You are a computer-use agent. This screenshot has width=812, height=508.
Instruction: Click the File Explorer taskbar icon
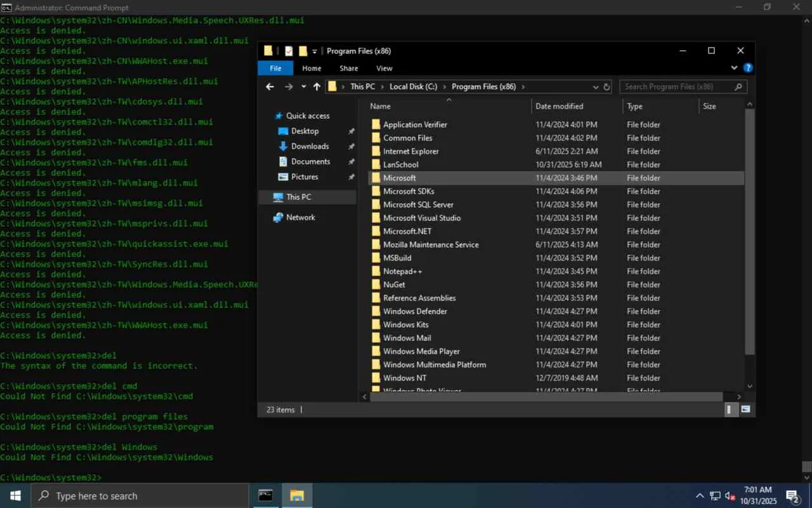pyautogui.click(x=297, y=495)
